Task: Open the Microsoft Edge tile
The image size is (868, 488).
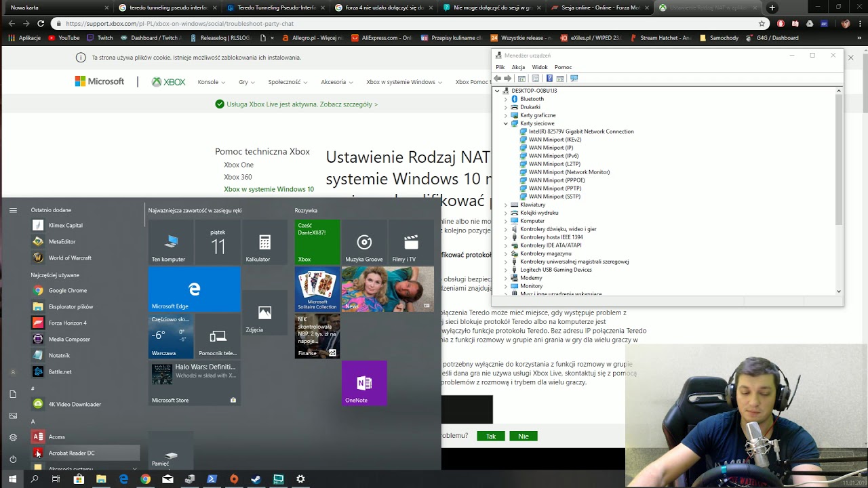Action: click(x=195, y=289)
